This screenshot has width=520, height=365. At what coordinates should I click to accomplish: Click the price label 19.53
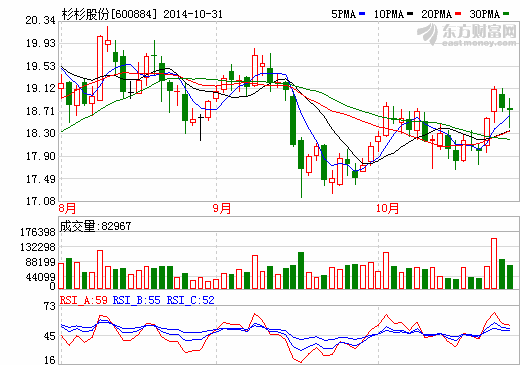(41, 66)
